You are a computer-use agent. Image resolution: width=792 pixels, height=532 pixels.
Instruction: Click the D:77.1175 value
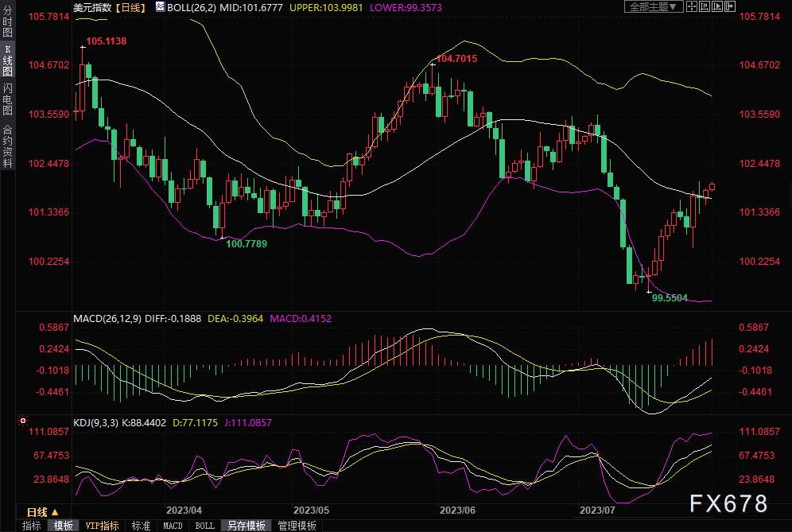click(195, 423)
